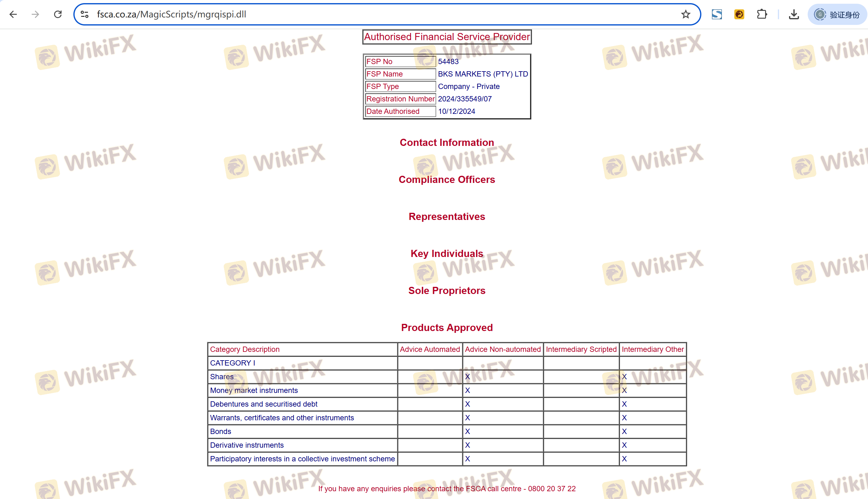Expand the Compliance Officers section
Image resolution: width=868 pixels, height=499 pixels.
(x=446, y=180)
